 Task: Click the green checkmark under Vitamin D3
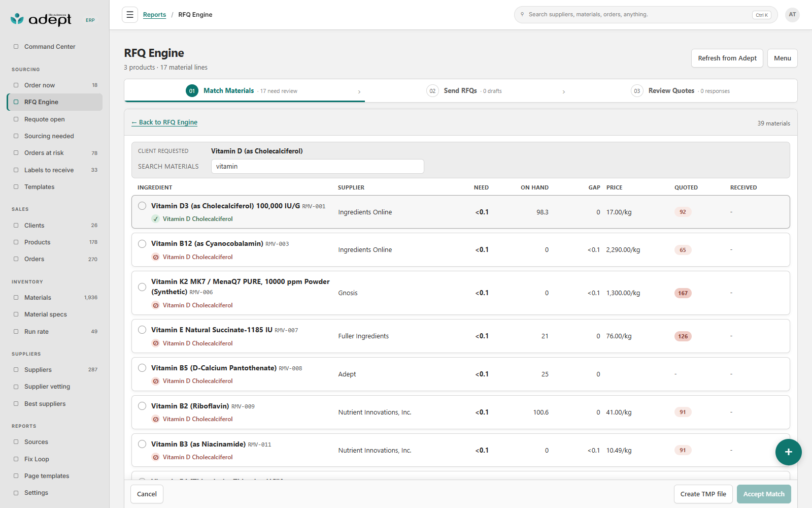156,219
